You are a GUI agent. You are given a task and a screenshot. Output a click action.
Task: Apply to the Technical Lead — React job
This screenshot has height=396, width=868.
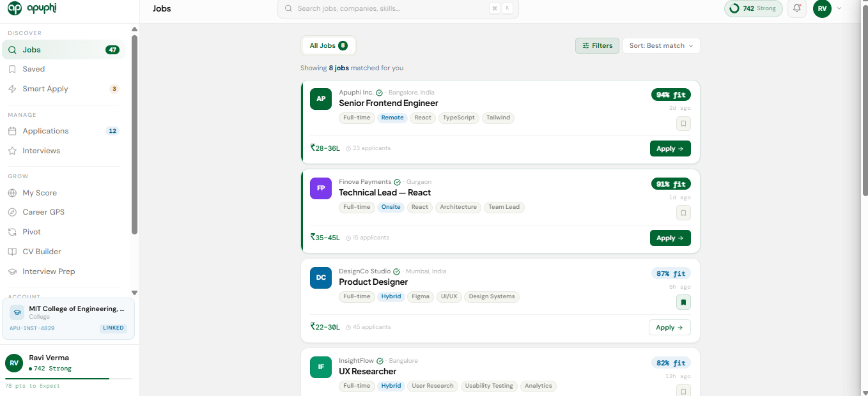point(670,238)
